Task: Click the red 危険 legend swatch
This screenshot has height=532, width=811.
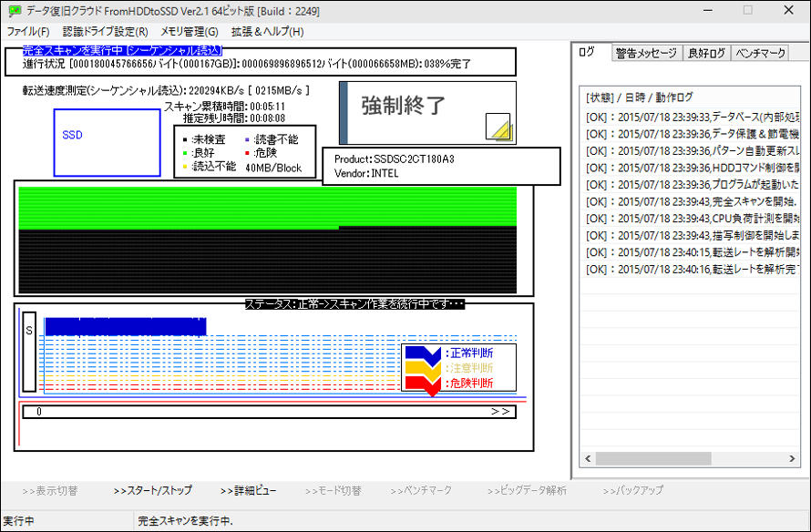Action: click(x=247, y=153)
